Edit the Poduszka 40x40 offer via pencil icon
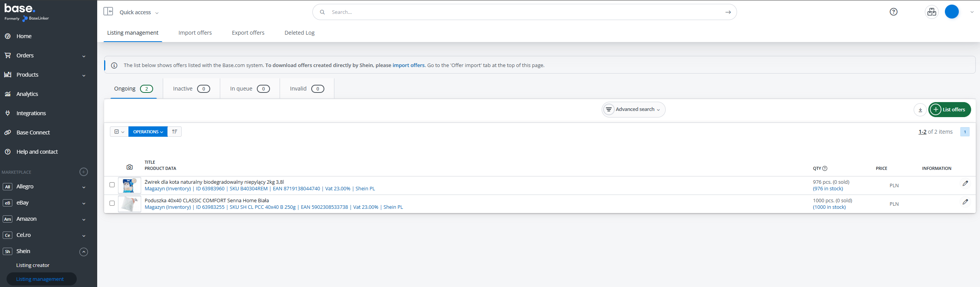Image resolution: width=980 pixels, height=287 pixels. [x=965, y=202]
